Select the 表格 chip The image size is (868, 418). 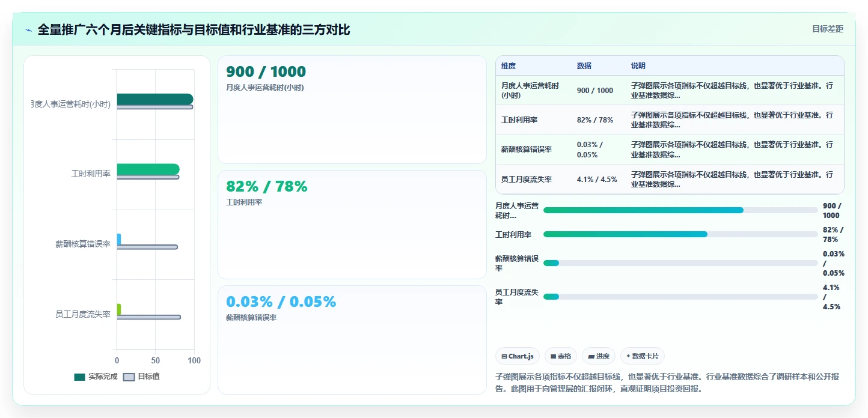coord(560,356)
